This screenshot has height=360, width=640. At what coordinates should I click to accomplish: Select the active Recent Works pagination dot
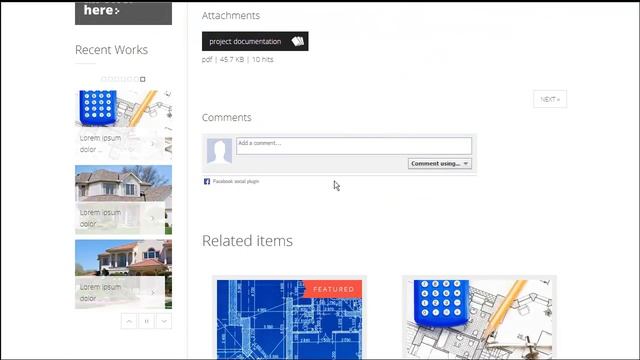(142, 79)
